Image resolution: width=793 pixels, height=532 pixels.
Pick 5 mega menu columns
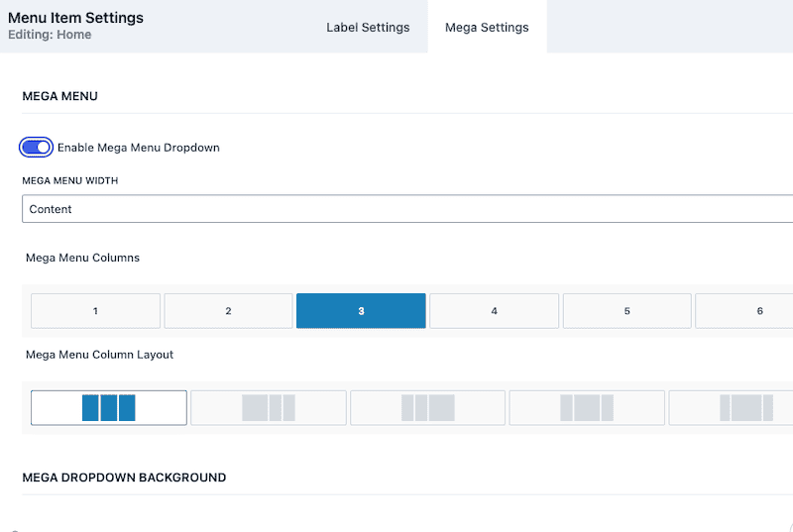coord(627,311)
